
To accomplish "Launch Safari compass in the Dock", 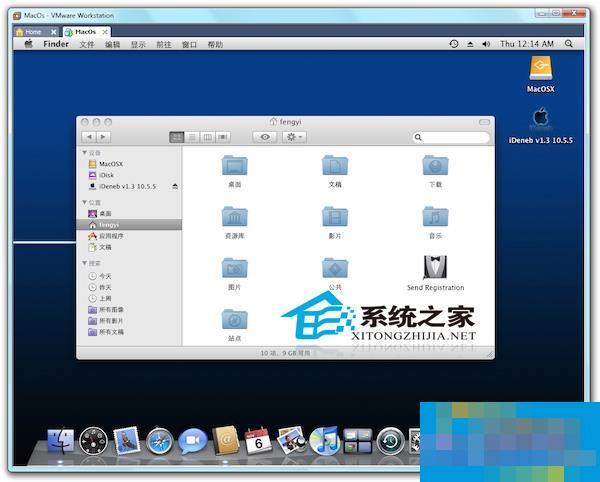I will click(160, 441).
